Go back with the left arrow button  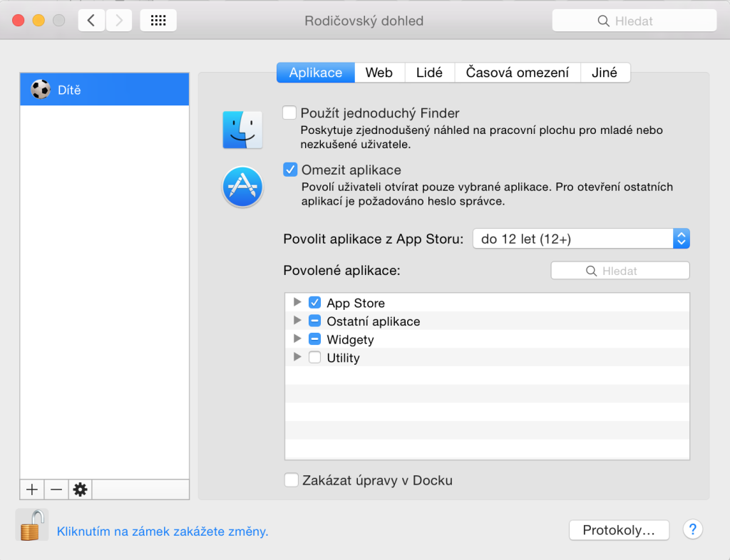click(91, 21)
